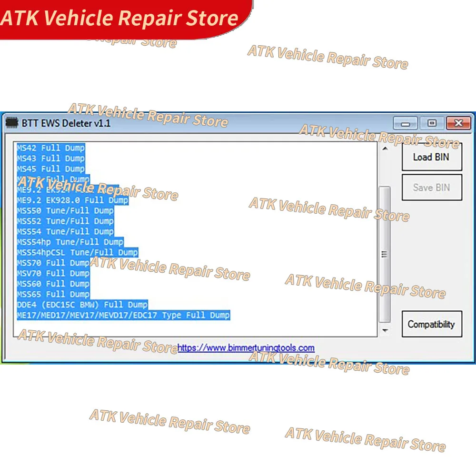
Task: Select MSS50 Tune/Full Dump row
Action: [x=65, y=211]
